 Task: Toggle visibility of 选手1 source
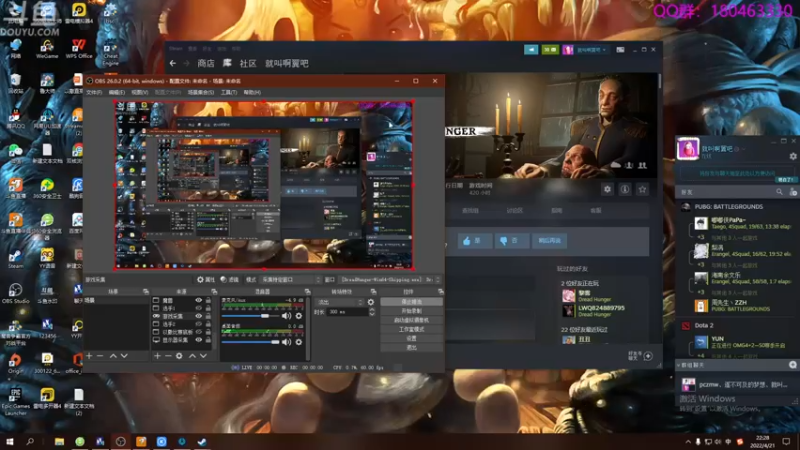pyautogui.click(x=198, y=308)
